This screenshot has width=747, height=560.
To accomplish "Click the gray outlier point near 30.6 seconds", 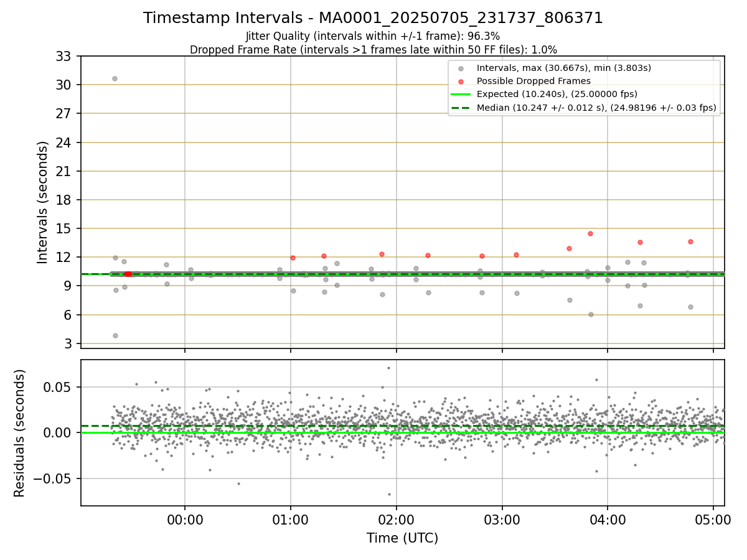I will 115,78.
